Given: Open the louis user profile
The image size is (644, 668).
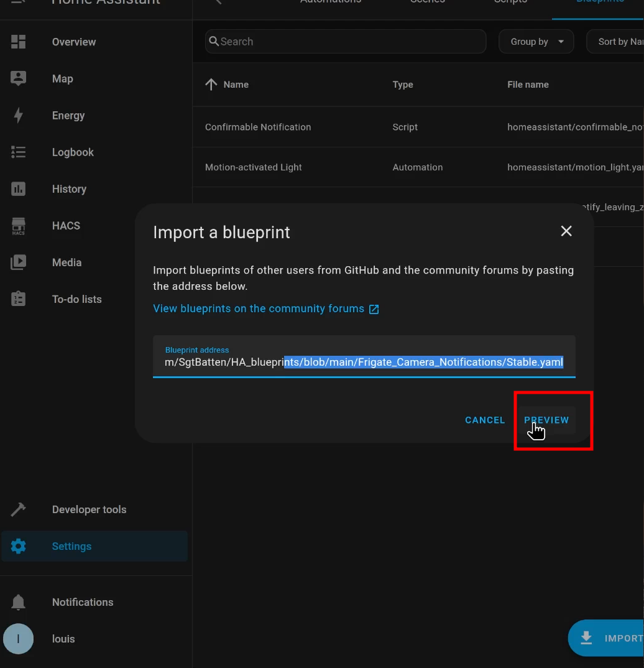Looking at the screenshot, I should click(x=94, y=639).
